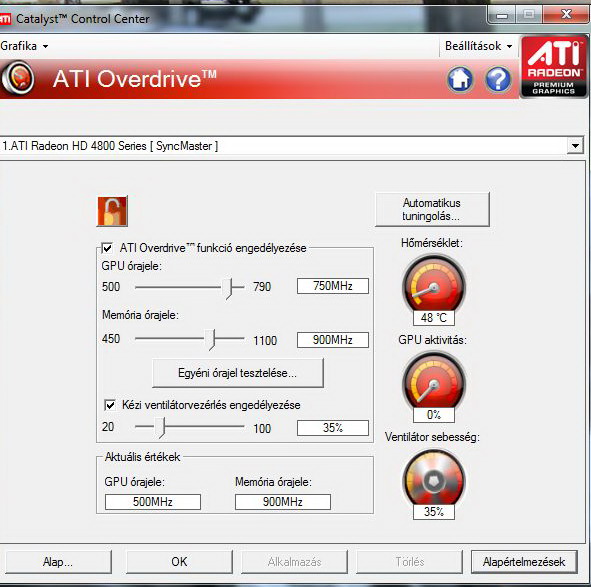Click the Törlés button
The height and width of the screenshot is (587, 591).
[410, 562]
